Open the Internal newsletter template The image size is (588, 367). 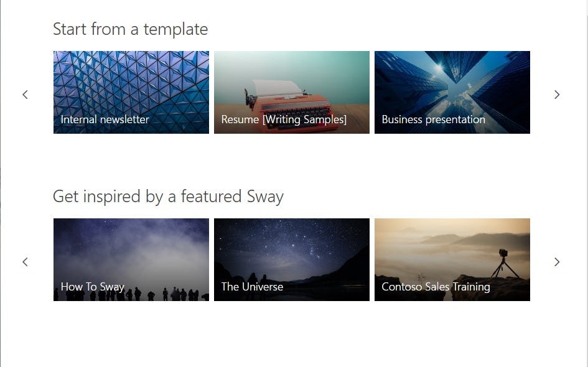tap(131, 92)
